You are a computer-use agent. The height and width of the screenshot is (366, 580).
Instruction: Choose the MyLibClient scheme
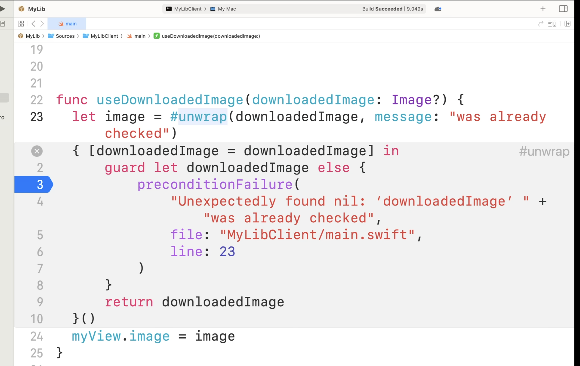[x=183, y=9]
